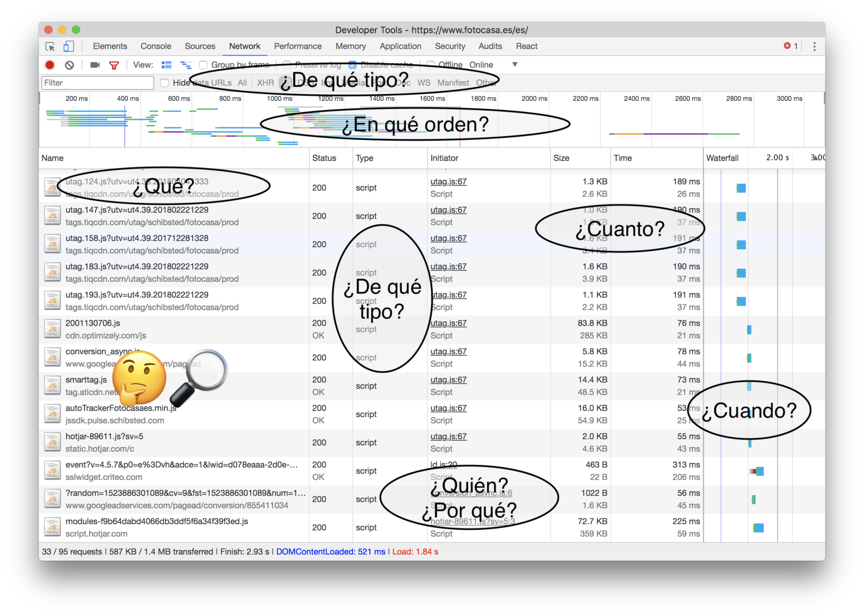Toggle the Preserve log checkbox
The width and height of the screenshot is (864, 616).
287,65
